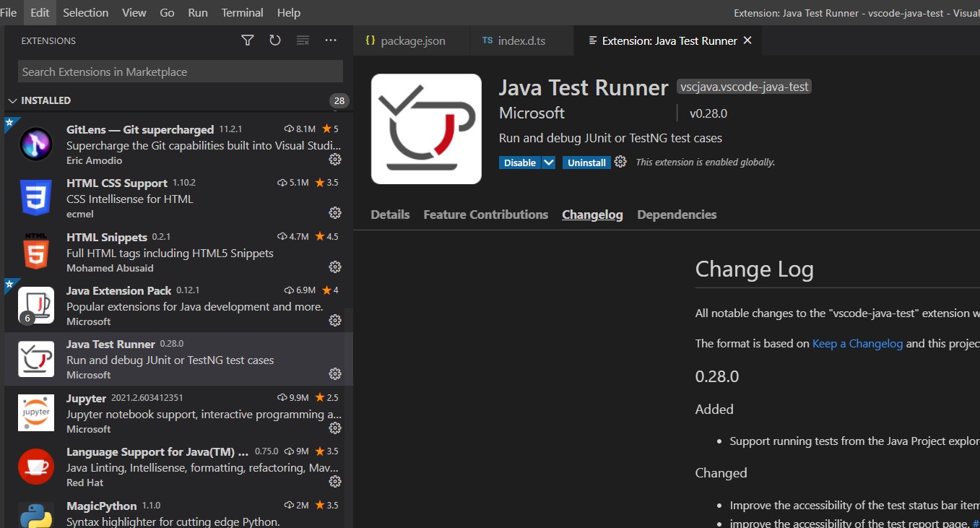Image resolution: width=980 pixels, height=528 pixels.
Task: Open the Changelog tab
Action: [x=592, y=215]
